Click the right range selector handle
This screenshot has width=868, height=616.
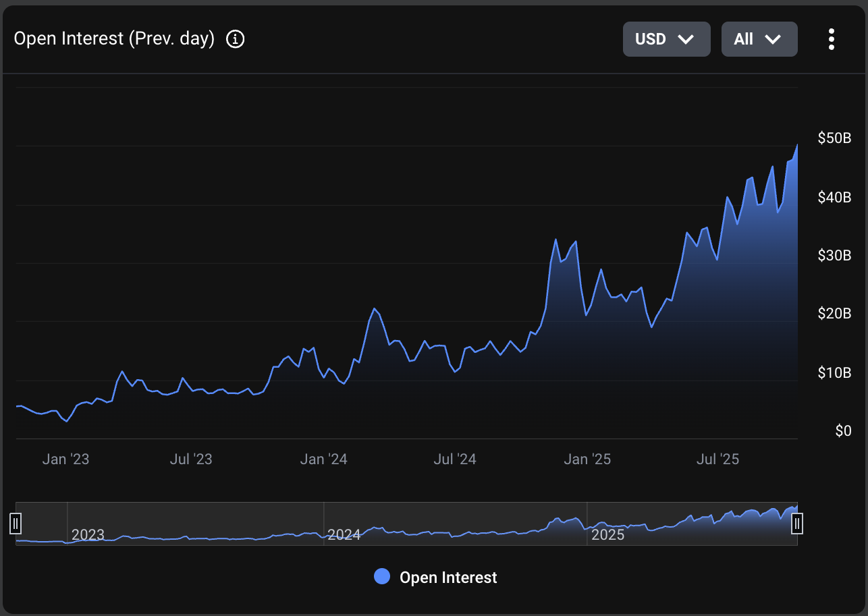point(797,523)
